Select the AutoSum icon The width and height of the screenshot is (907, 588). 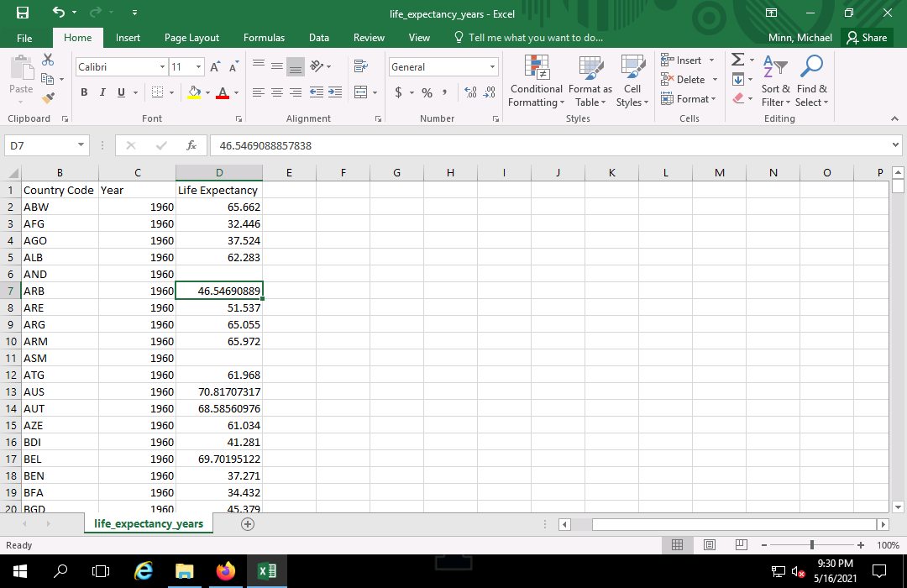(x=737, y=60)
